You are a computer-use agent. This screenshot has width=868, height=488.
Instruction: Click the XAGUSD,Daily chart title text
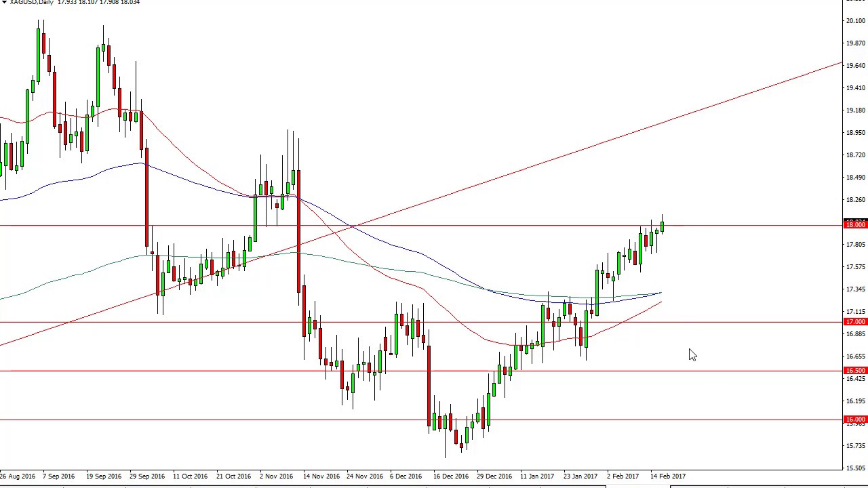[x=32, y=3]
